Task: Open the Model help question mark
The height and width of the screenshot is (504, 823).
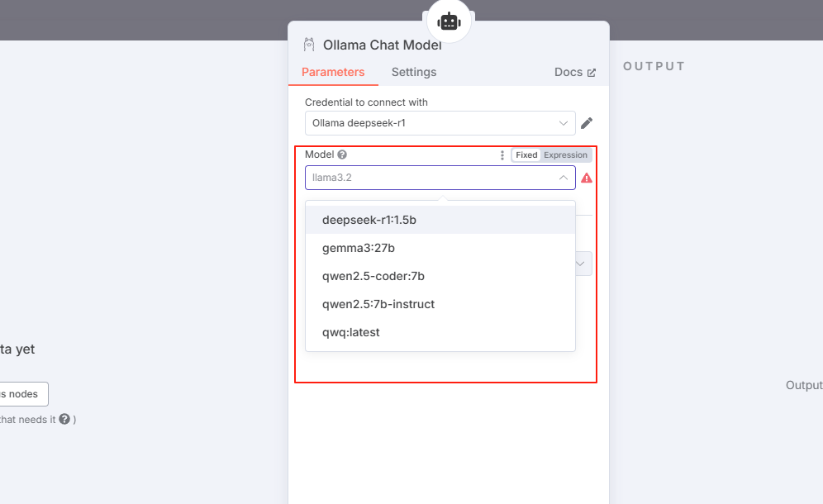Action: click(342, 155)
